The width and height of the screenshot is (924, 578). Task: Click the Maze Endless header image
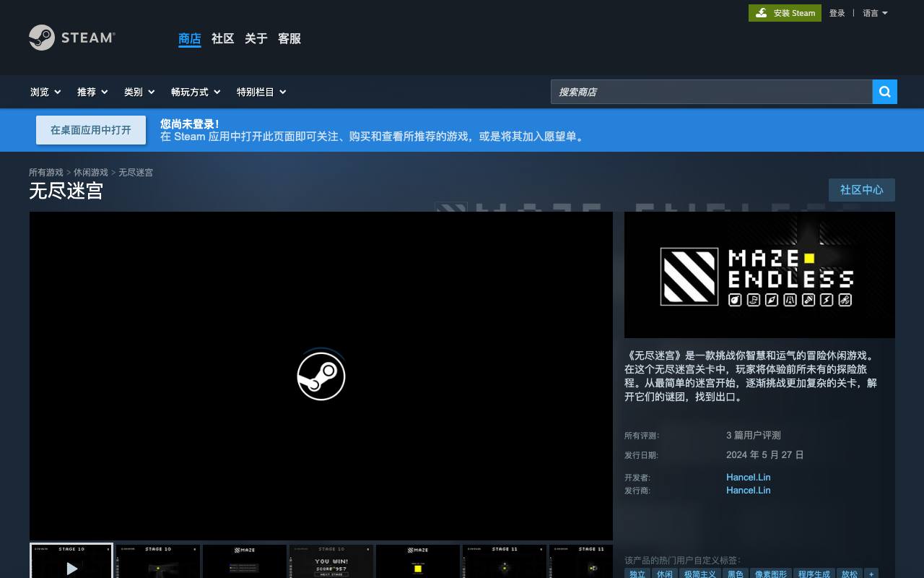(759, 275)
